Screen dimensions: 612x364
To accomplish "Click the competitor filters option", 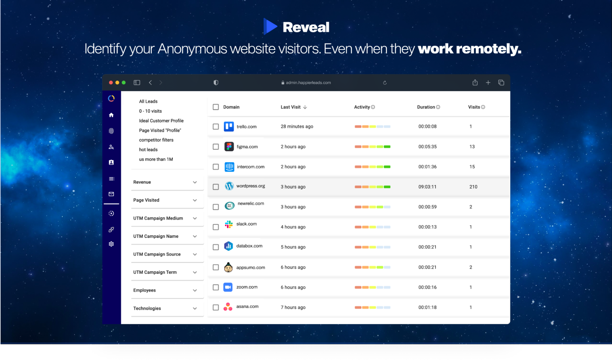I will tap(156, 140).
